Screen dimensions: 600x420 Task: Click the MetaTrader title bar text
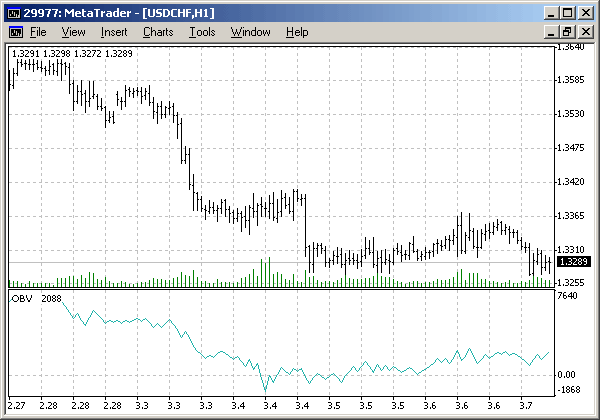(x=119, y=13)
